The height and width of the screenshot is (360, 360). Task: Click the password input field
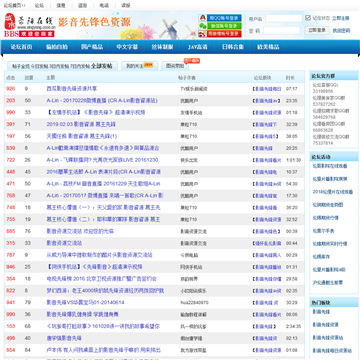282,30
